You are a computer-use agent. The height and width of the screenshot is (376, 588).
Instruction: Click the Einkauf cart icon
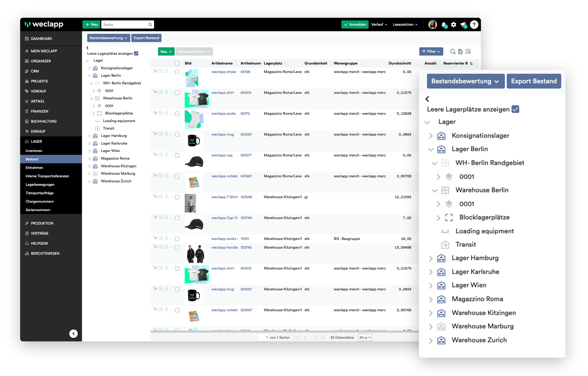pos(27,131)
